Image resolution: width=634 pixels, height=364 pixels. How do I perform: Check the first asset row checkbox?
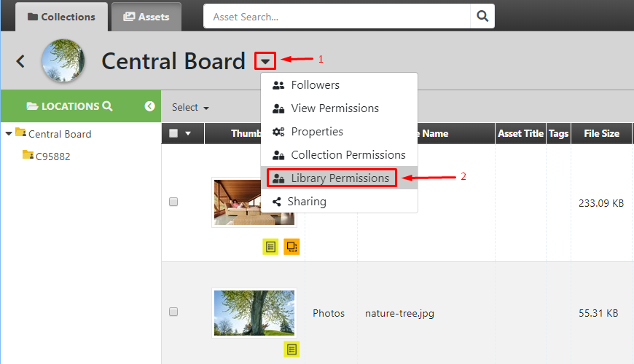173,202
